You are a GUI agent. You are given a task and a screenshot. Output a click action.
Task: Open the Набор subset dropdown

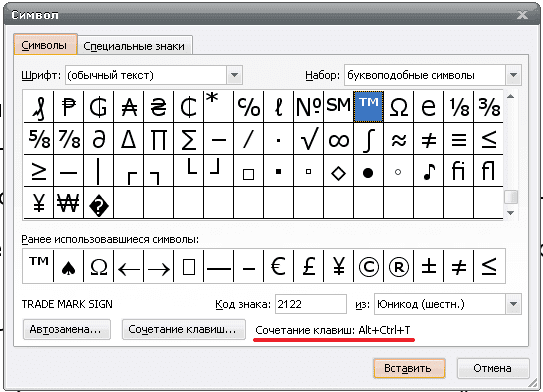coord(513,75)
